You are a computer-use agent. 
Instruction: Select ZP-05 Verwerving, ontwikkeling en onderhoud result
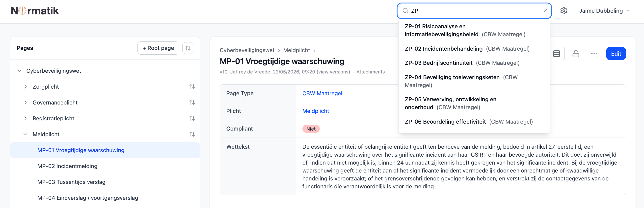click(x=474, y=103)
